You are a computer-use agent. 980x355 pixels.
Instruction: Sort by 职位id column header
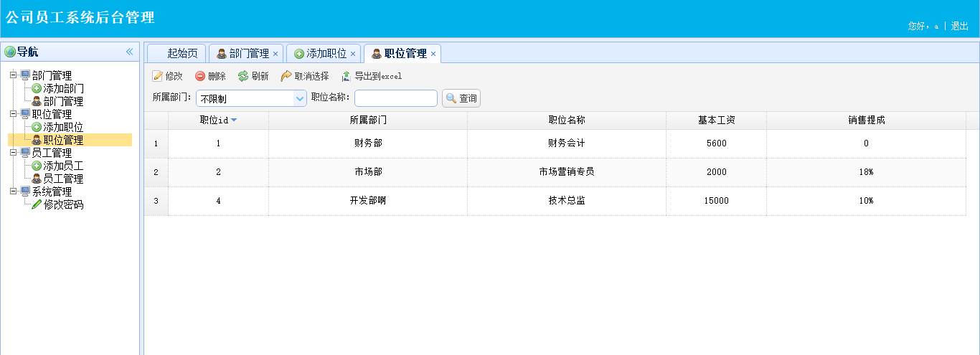(x=218, y=120)
